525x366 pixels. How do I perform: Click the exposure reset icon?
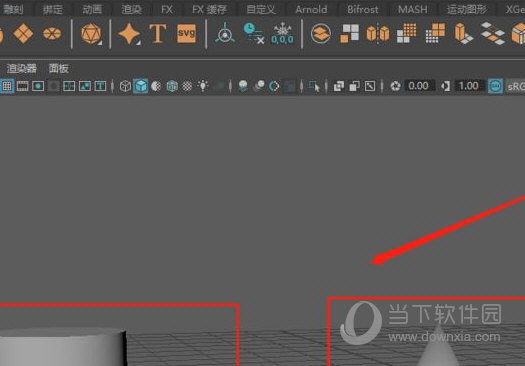click(395, 86)
